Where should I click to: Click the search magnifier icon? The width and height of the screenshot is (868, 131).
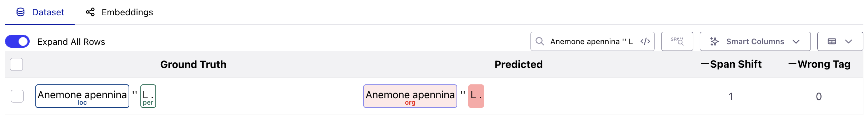pos(540,41)
